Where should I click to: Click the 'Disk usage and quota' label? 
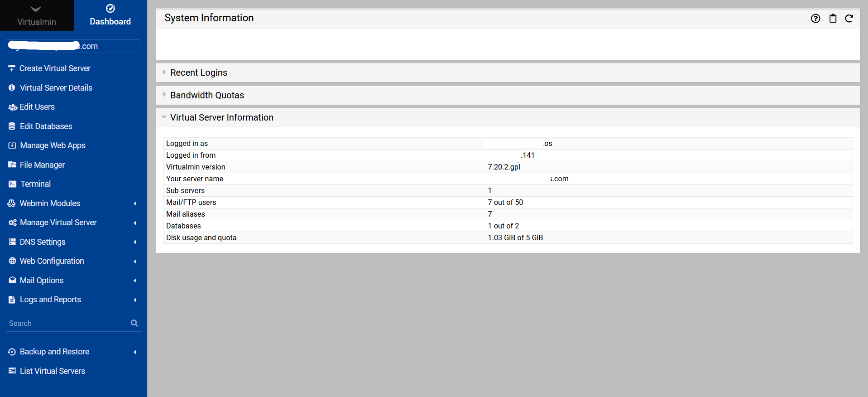tap(201, 238)
